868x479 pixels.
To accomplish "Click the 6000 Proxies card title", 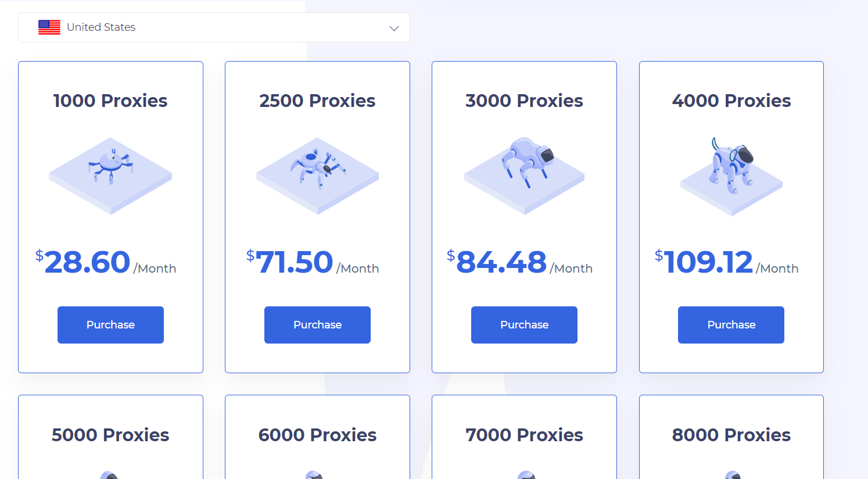I will tap(317, 435).
